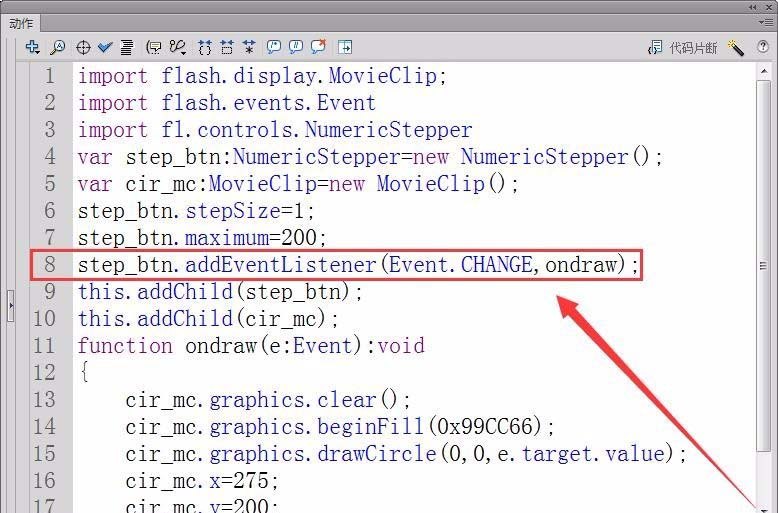Collapse the selected code
Screen dimensions: 778x513
click(x=227, y=48)
